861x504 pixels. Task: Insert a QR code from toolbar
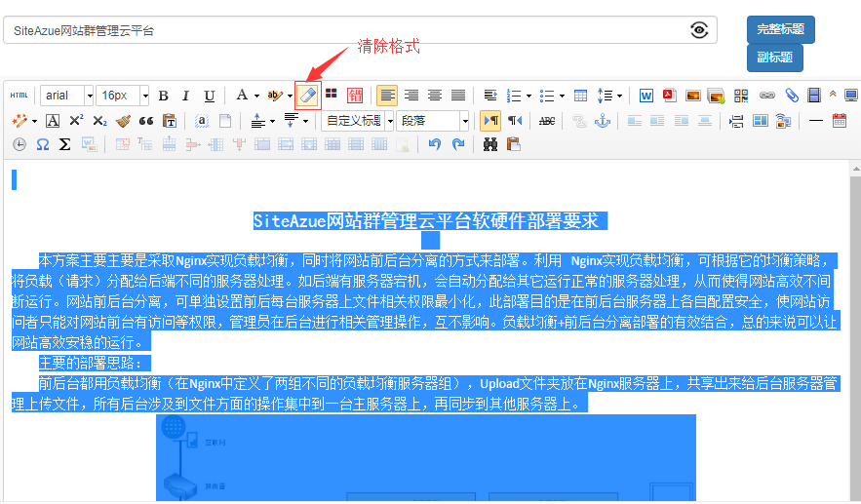click(x=741, y=96)
